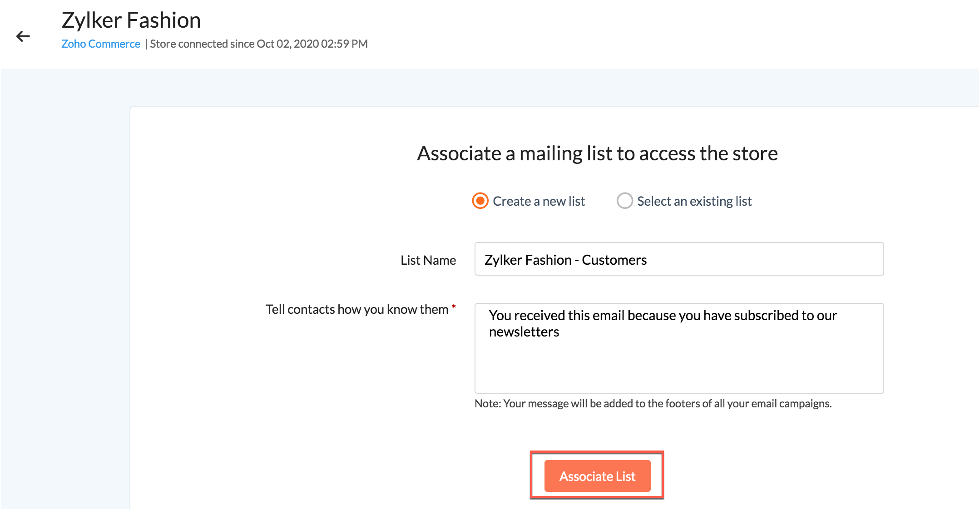Click the 'List Name' field label
This screenshot has height=510, width=980.
pyautogui.click(x=428, y=260)
